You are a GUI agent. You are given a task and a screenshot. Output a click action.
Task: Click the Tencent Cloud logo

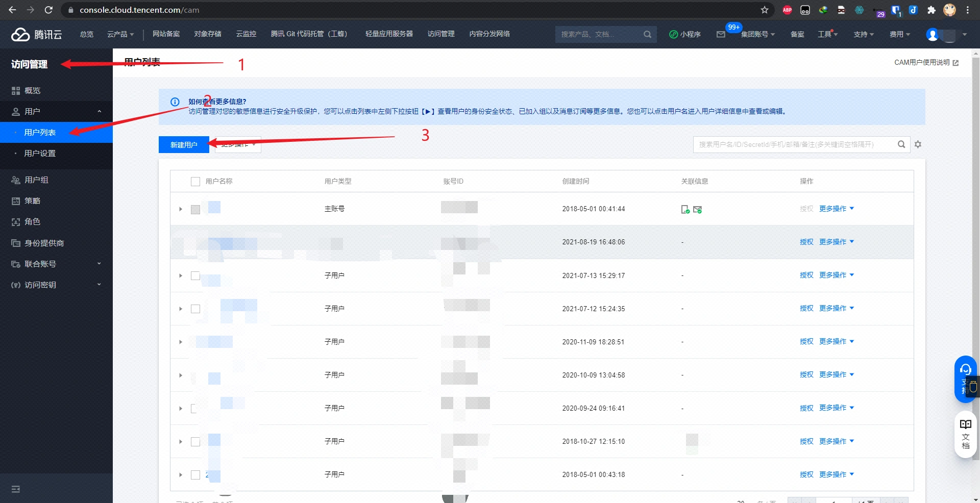click(37, 34)
